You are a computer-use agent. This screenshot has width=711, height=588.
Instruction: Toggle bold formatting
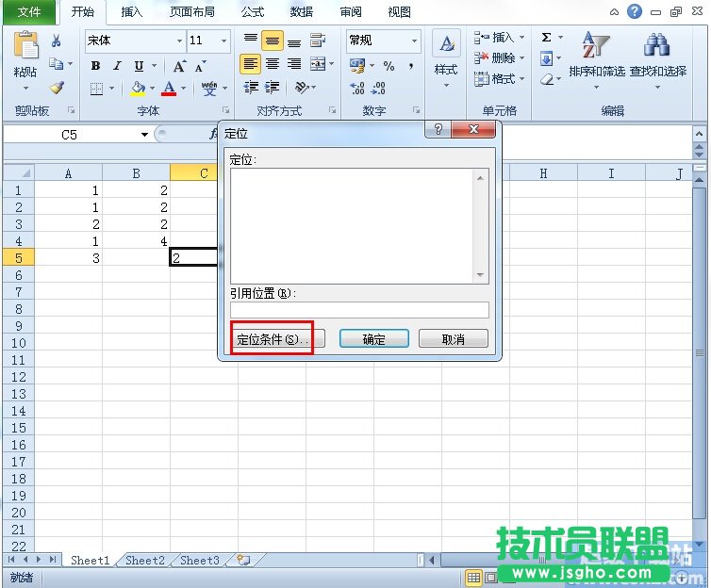95,66
